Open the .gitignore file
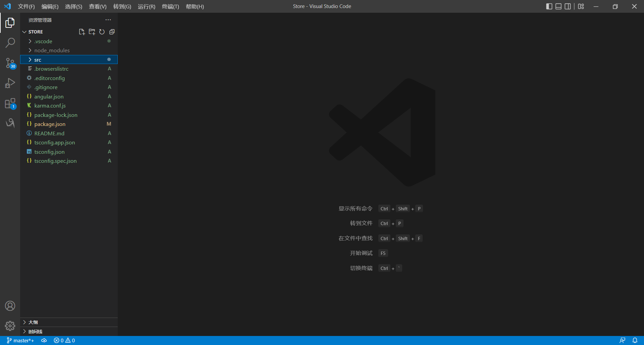The image size is (644, 345). click(69, 87)
